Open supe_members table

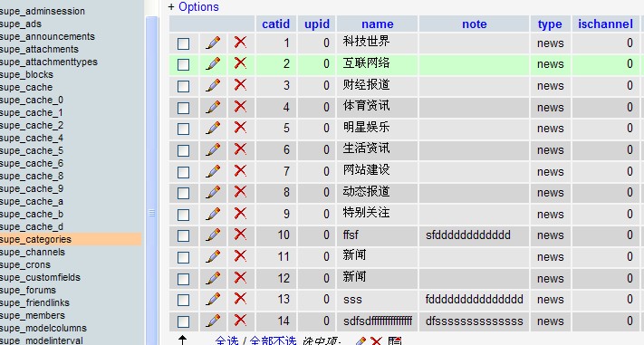pyautogui.click(x=33, y=315)
